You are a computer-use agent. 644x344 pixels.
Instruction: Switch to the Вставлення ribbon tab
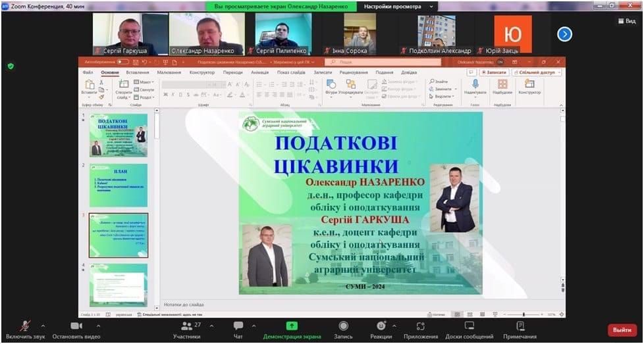pos(138,72)
